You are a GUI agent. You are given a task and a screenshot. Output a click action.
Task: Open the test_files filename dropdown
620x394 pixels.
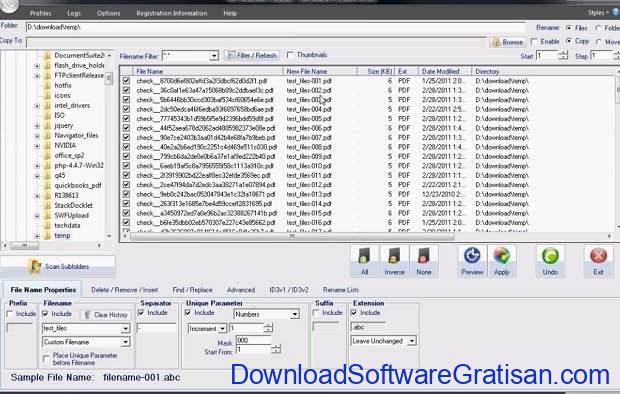pyautogui.click(x=125, y=328)
